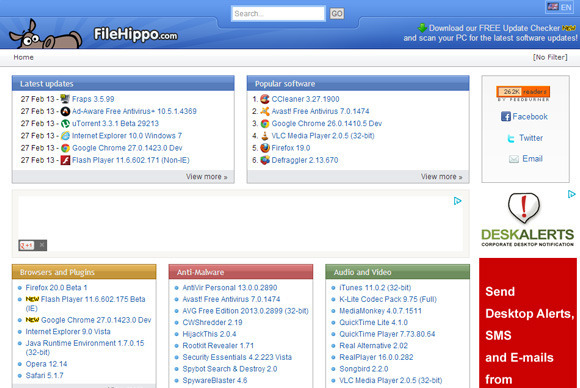Open CCleaner 3.27.1900 link

coord(306,99)
